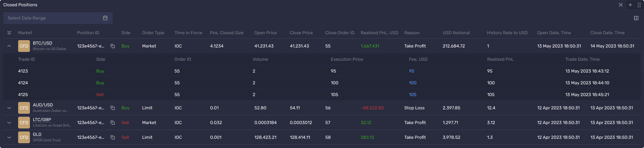644x148 pixels.
Task: Open fee link 95 for trade 4123
Action: [412, 71]
